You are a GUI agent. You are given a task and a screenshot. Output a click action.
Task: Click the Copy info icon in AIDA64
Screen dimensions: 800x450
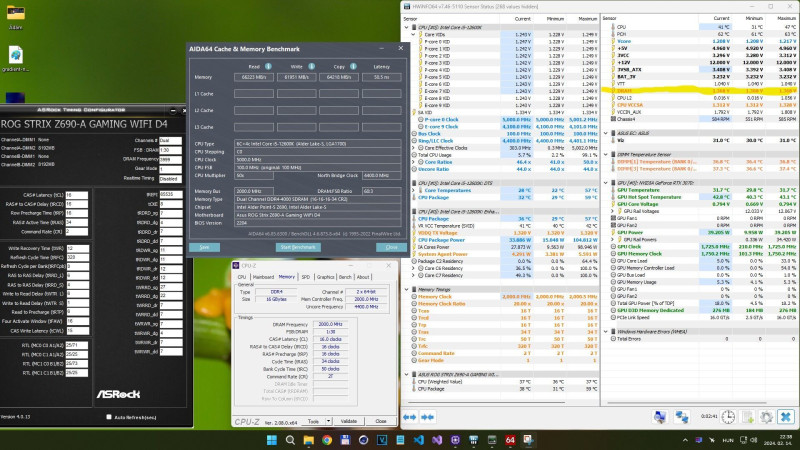point(353,66)
